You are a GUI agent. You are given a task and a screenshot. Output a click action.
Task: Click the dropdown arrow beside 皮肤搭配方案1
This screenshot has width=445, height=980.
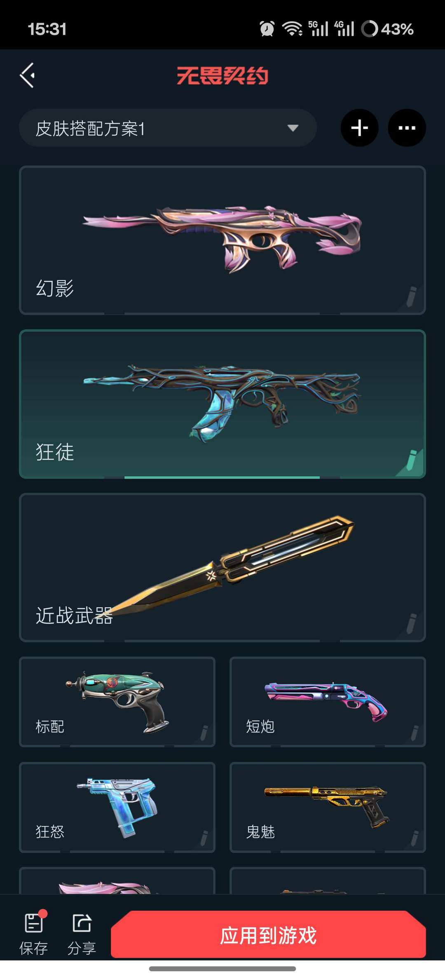pos(293,128)
